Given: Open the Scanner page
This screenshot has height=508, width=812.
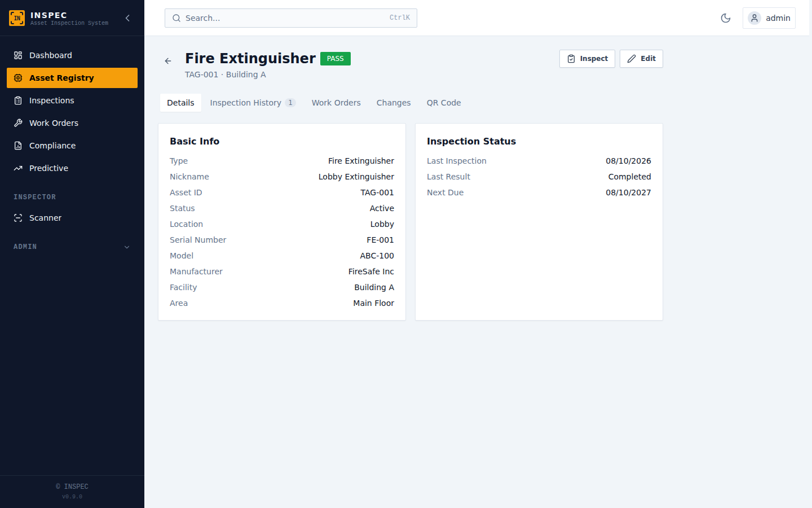Looking at the screenshot, I should click(x=72, y=218).
